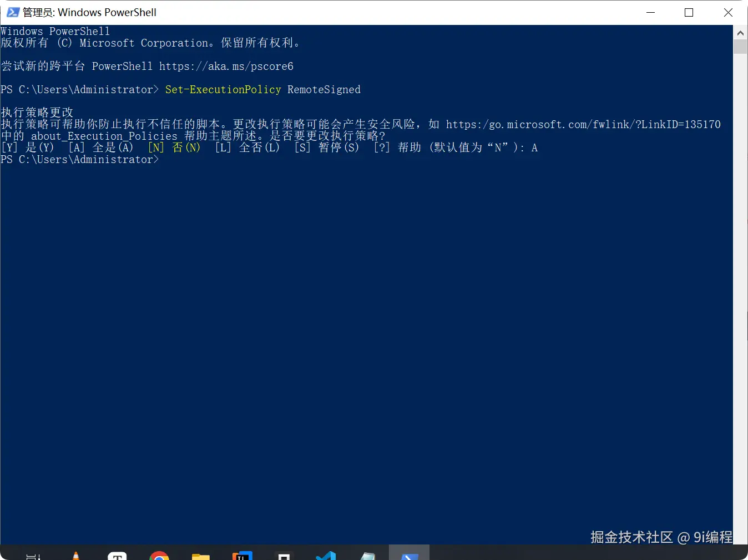
Task: Click the last PS C:\Users\Administrator> prompt
Action: coord(80,160)
